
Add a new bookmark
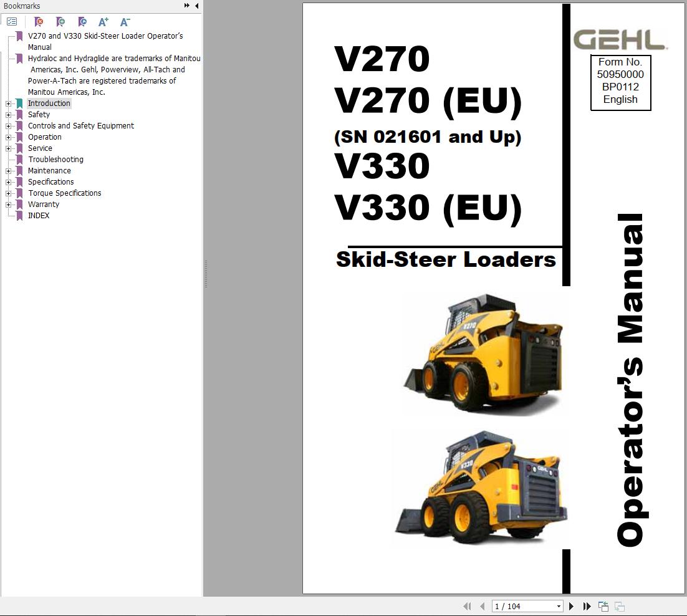tap(60, 21)
